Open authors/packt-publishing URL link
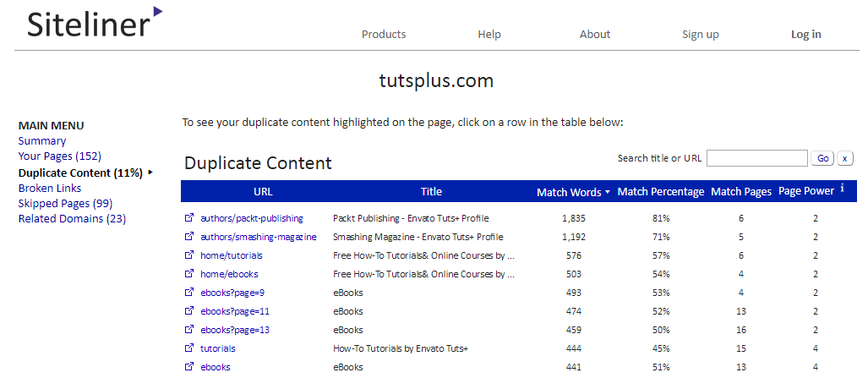 pos(252,218)
